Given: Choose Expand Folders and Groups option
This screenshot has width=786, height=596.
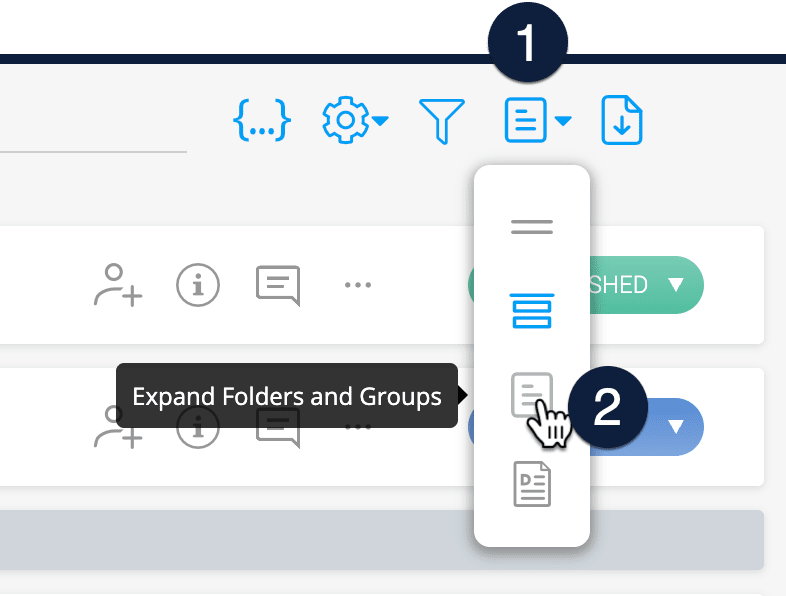Looking at the screenshot, I should click(532, 394).
